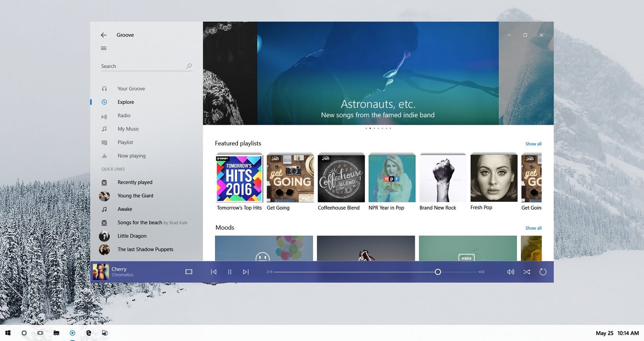Click the Radio broadcast icon

coord(104,116)
